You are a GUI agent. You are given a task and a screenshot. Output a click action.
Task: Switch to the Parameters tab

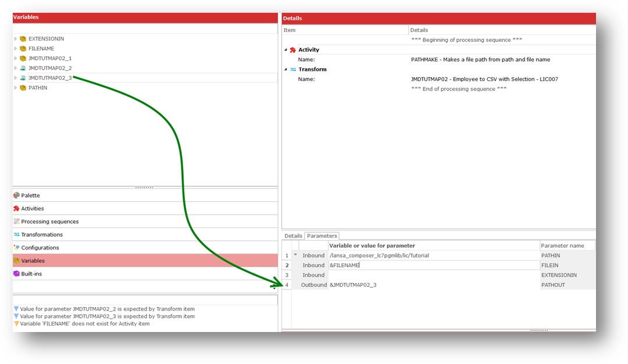(322, 236)
